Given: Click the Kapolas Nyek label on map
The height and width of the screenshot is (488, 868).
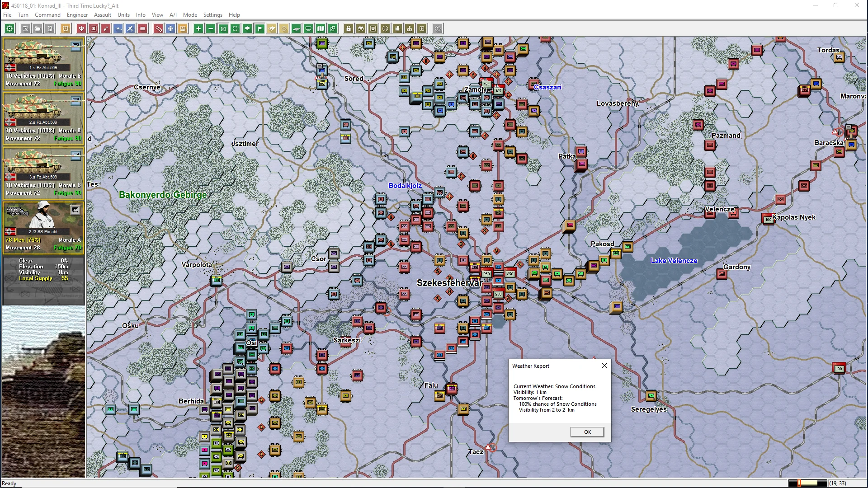Looking at the screenshot, I should (794, 217).
